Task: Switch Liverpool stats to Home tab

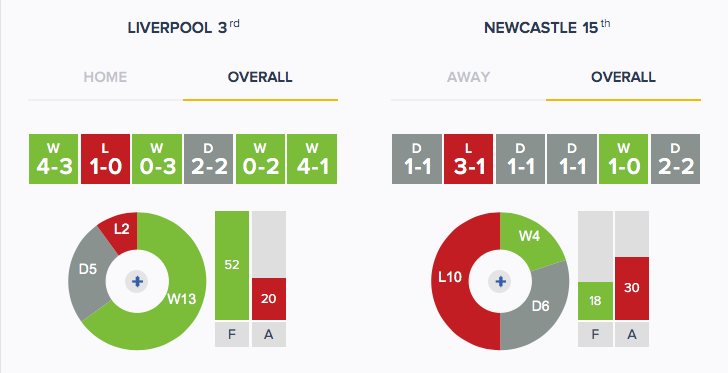Action: [105, 77]
